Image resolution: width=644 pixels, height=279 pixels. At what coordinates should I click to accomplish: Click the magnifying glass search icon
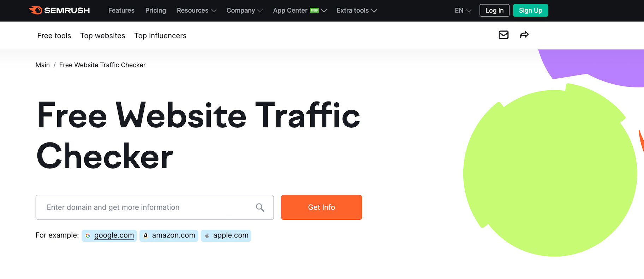[260, 207]
